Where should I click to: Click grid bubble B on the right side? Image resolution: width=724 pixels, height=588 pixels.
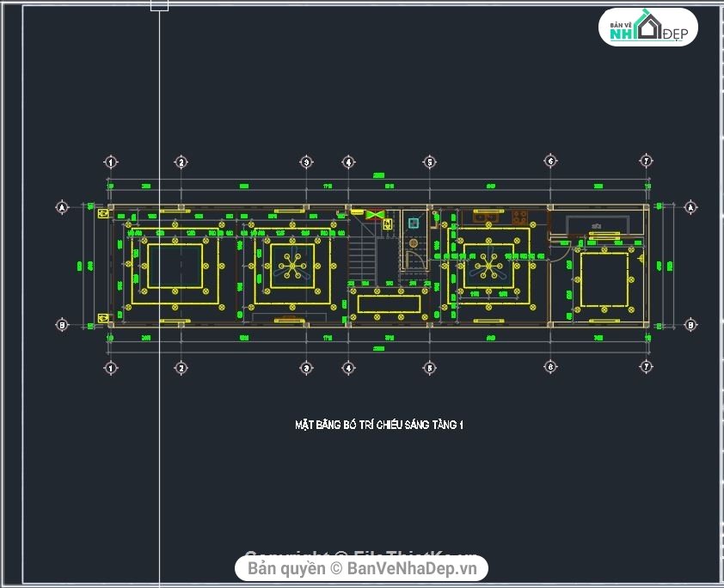click(x=690, y=325)
